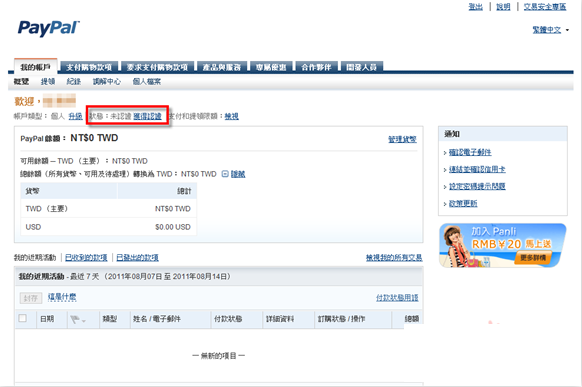This screenshot has height=387, width=582.
Task: Open the flag column dropdown in activity table
Action: (78, 319)
